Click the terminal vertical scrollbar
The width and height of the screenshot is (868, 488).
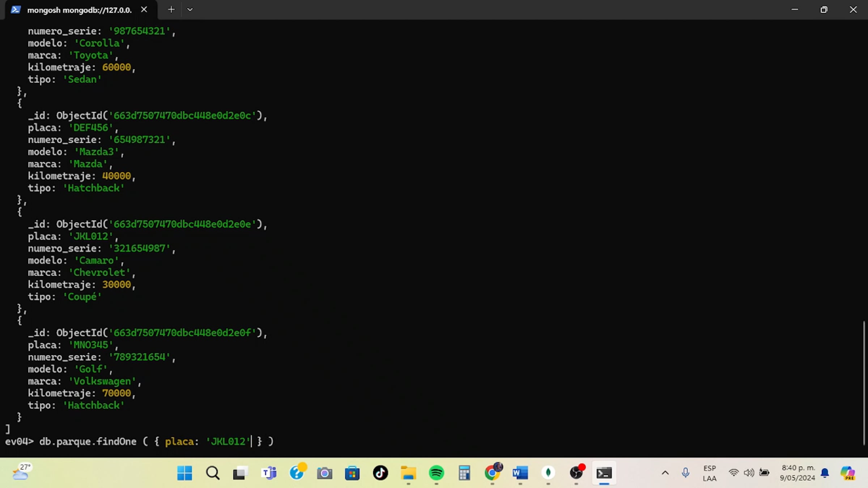(864, 382)
